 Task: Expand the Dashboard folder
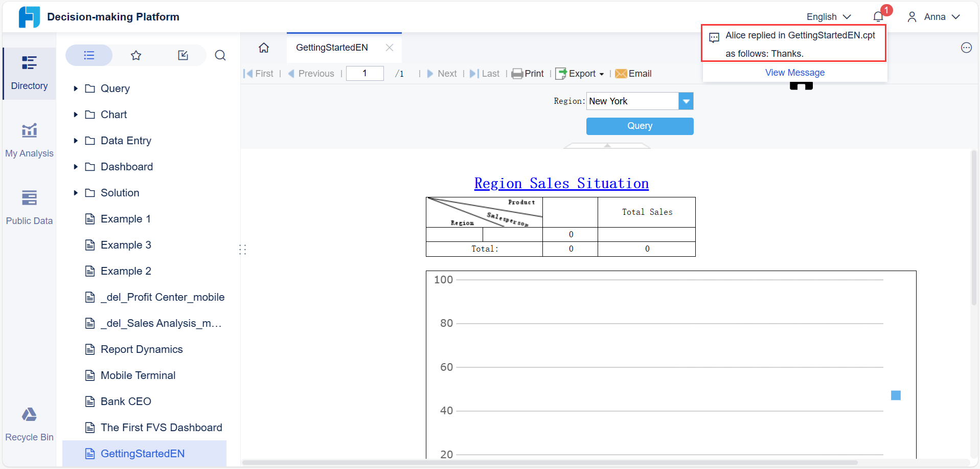coord(75,167)
